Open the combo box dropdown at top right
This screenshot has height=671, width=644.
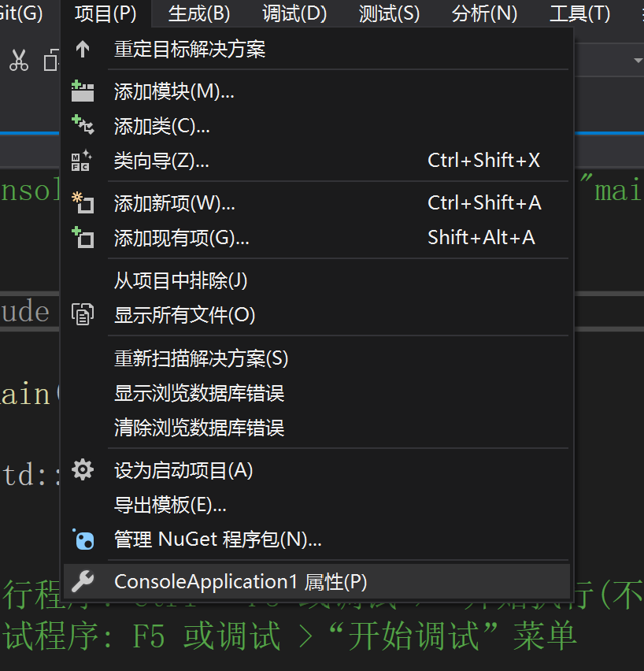pyautogui.click(x=637, y=60)
